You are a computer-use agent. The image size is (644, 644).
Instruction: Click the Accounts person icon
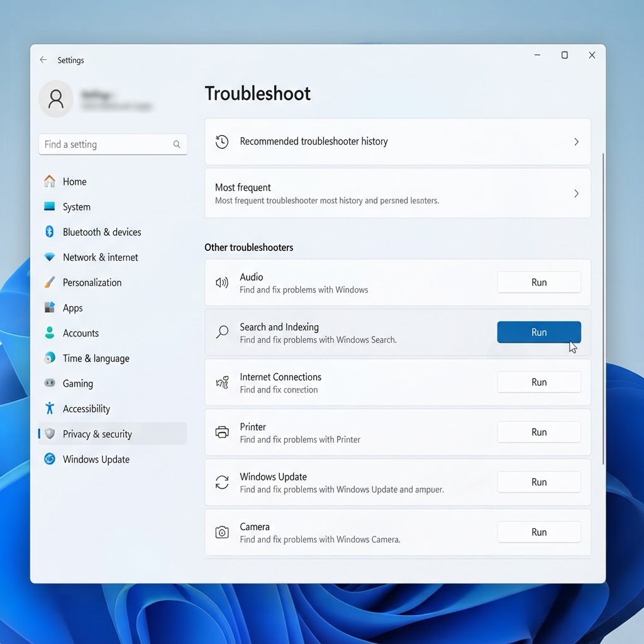click(x=49, y=333)
